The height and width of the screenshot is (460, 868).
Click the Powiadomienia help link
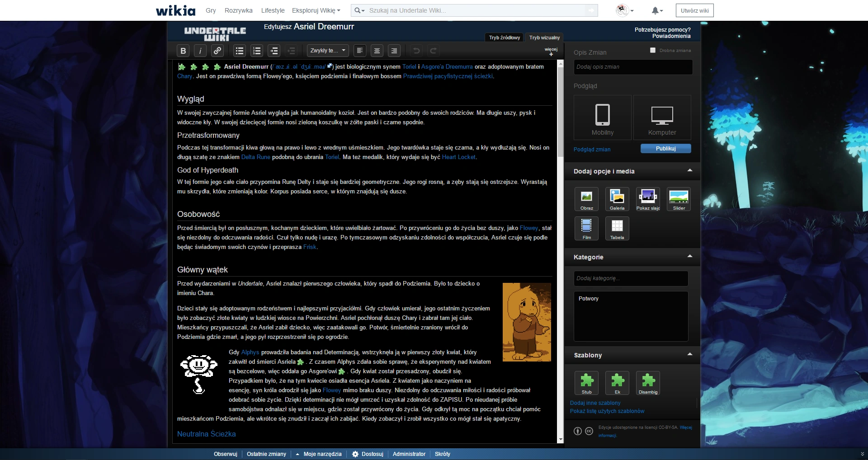[671, 36]
